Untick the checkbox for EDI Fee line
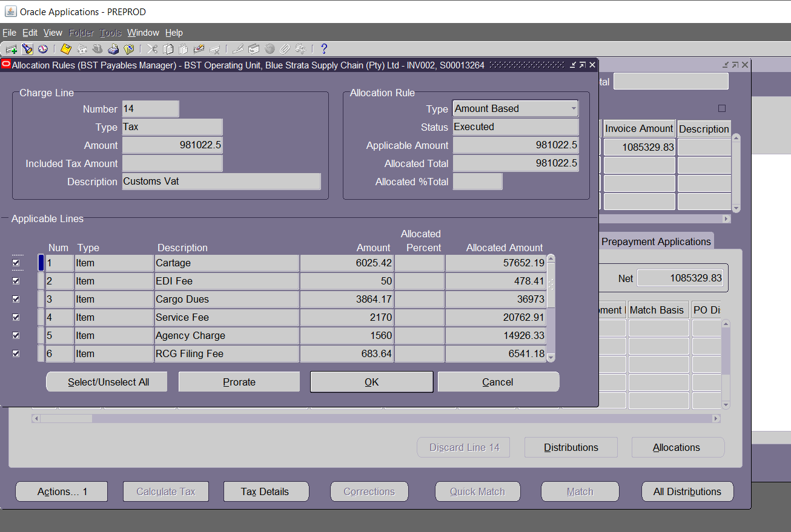791x532 pixels. (x=16, y=281)
